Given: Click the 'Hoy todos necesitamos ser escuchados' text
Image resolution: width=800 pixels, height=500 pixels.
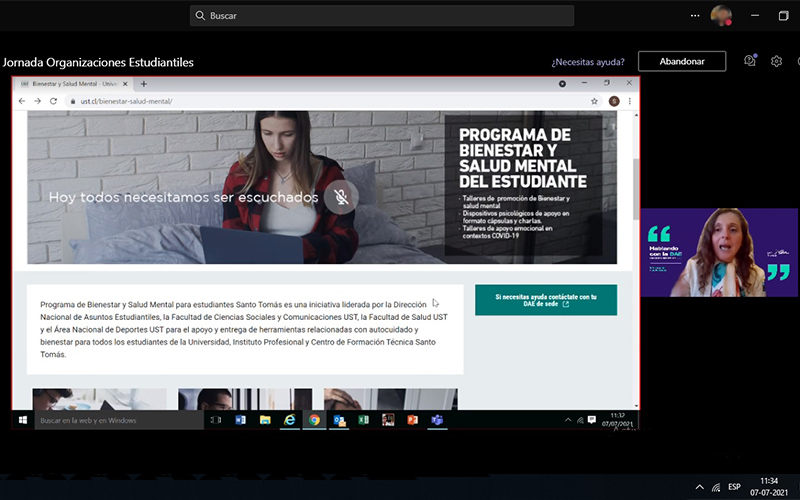Looking at the screenshot, I should [x=184, y=197].
